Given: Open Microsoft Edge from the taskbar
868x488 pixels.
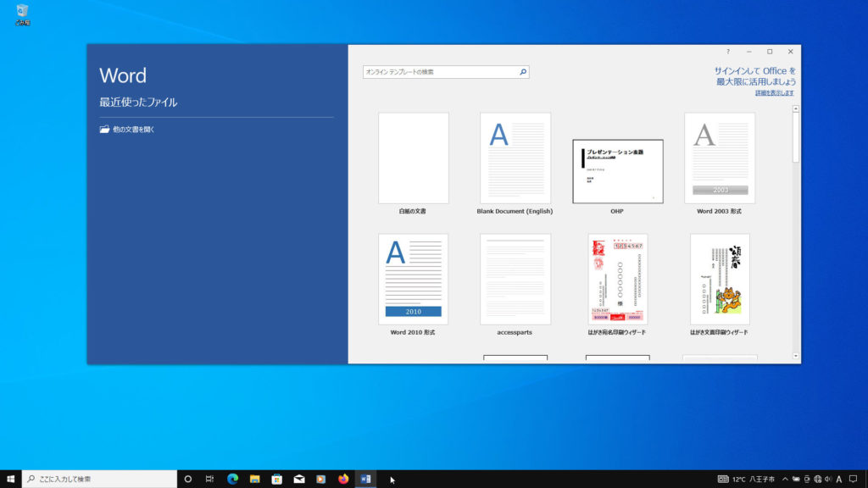Looking at the screenshot, I should click(232, 479).
